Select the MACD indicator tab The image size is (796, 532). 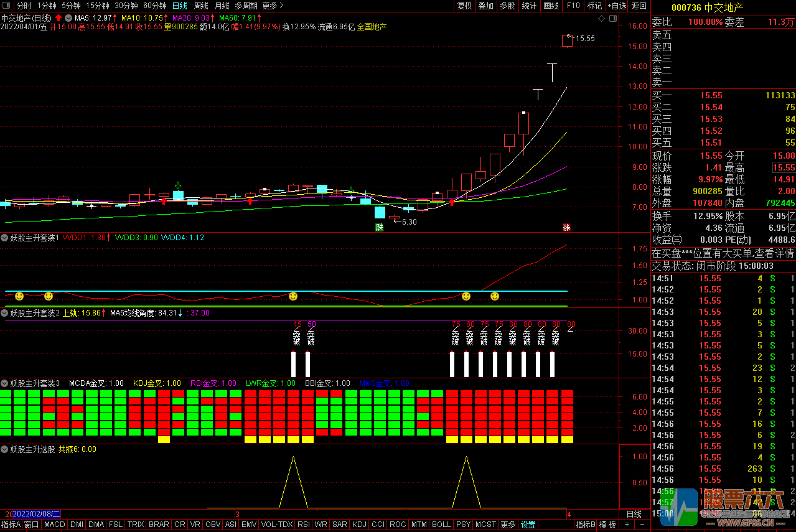coord(55,525)
